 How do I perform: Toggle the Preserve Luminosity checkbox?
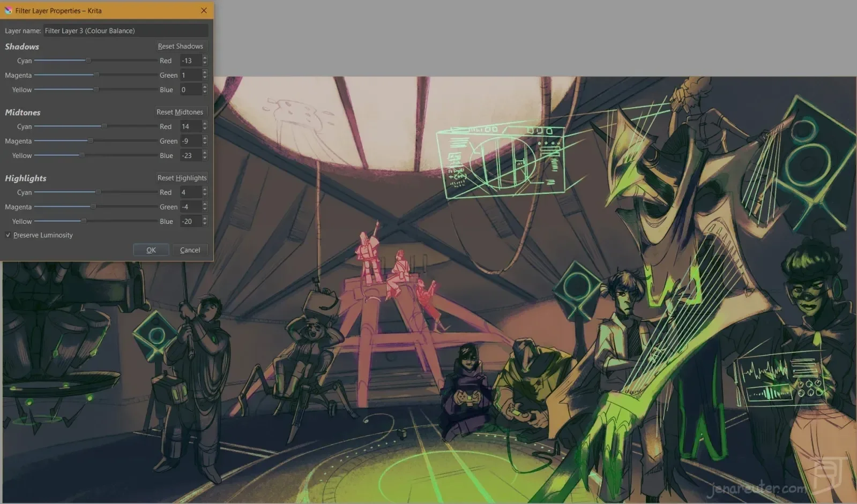8,235
